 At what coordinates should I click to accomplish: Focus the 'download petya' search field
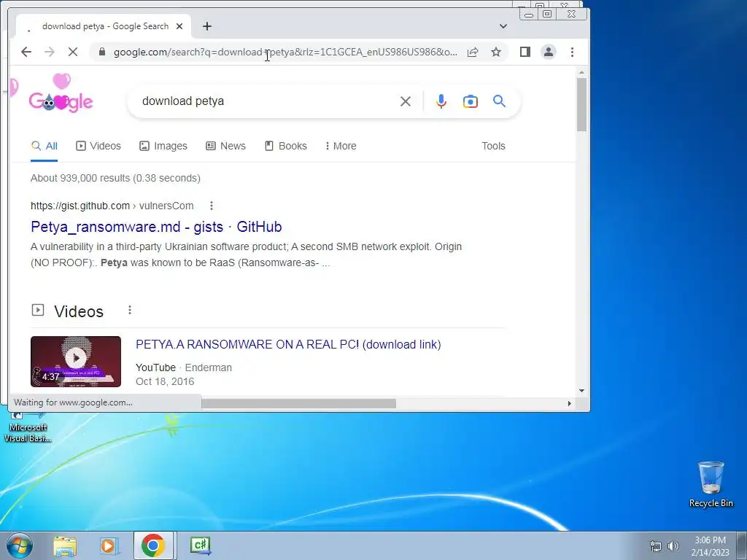[x=267, y=101]
